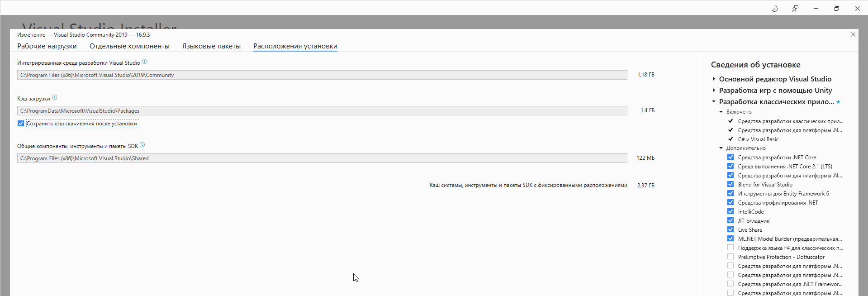The image size is (868, 296).
Task: Collapse the Включено group
Action: tap(721, 112)
